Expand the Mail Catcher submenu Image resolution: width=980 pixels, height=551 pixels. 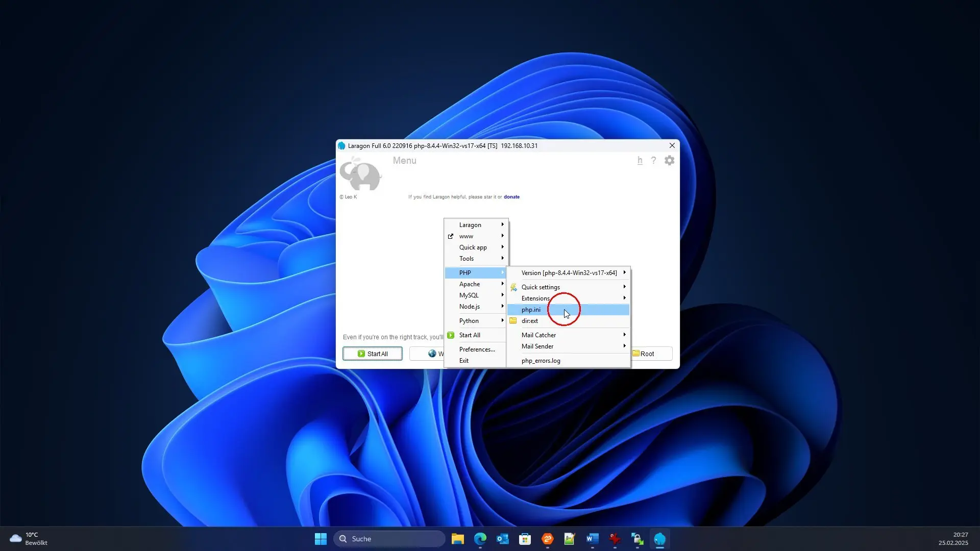pyautogui.click(x=568, y=335)
